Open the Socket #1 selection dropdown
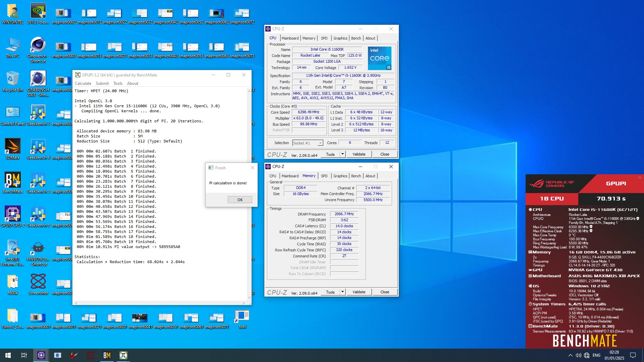 (x=308, y=143)
